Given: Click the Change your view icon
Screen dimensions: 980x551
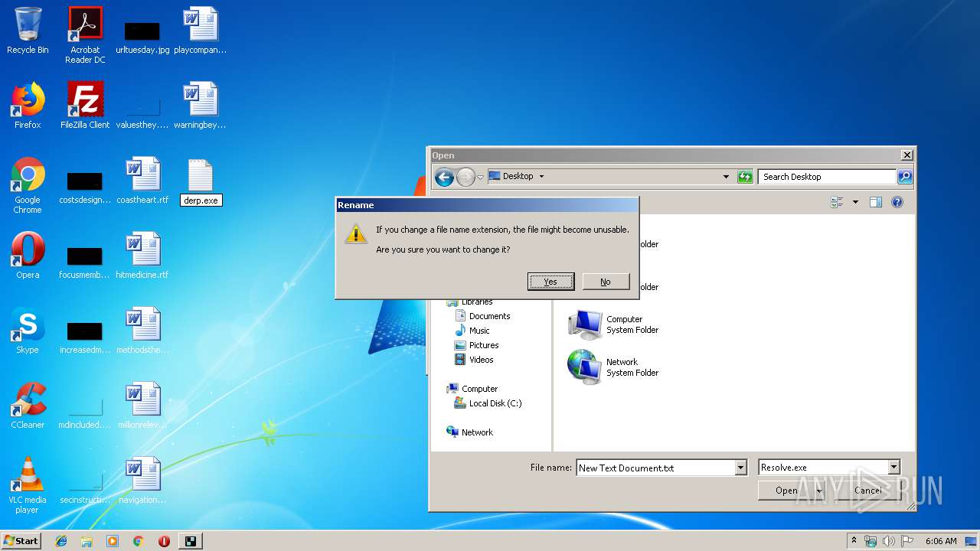Looking at the screenshot, I should (837, 202).
